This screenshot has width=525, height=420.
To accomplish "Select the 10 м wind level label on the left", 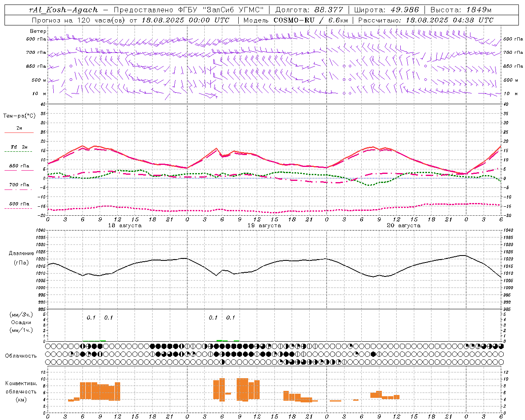I will tap(39, 94).
